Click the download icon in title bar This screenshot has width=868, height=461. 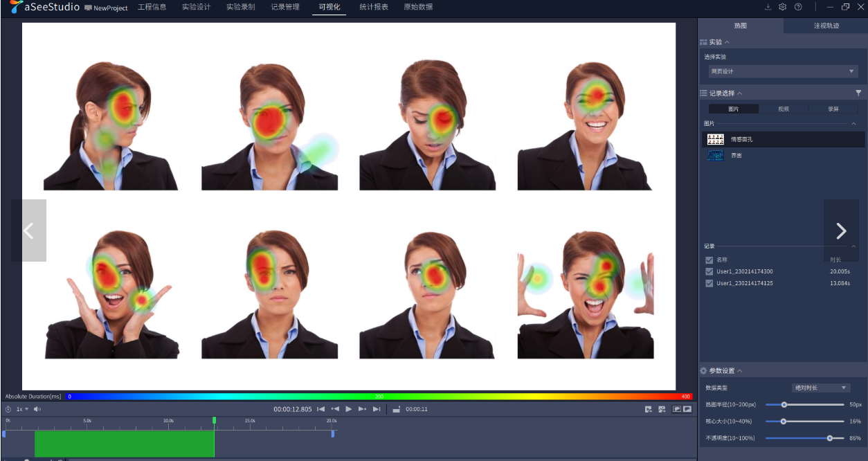768,7
